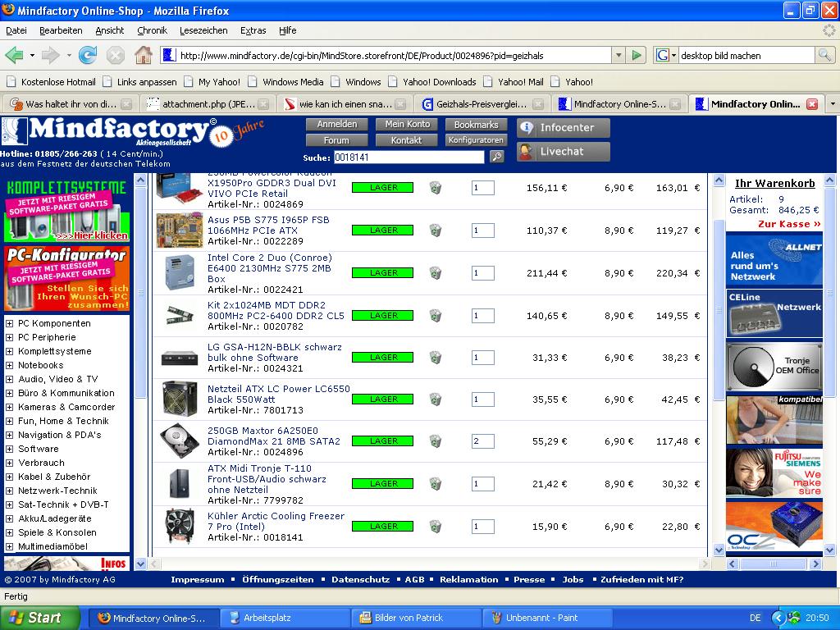Open the Konfiguratoren button

477,140
